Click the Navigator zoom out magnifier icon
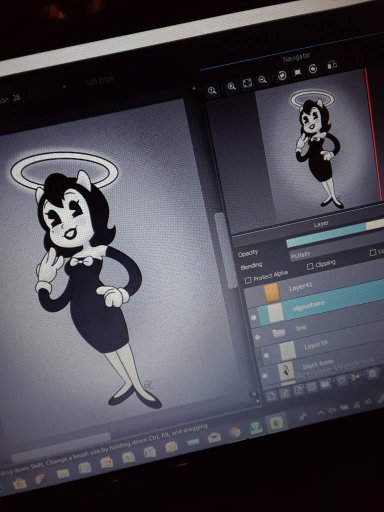 (x=263, y=79)
